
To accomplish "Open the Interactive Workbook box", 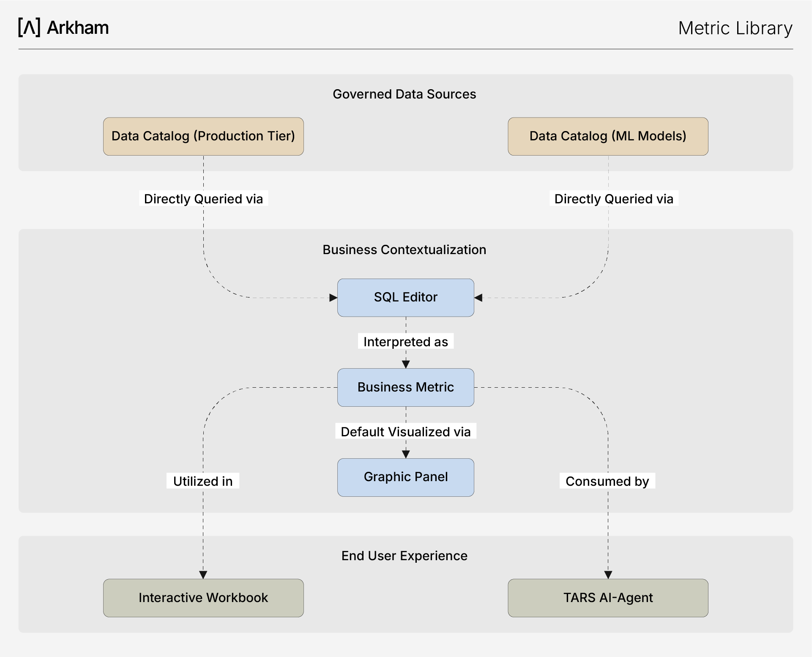I will tap(203, 598).
